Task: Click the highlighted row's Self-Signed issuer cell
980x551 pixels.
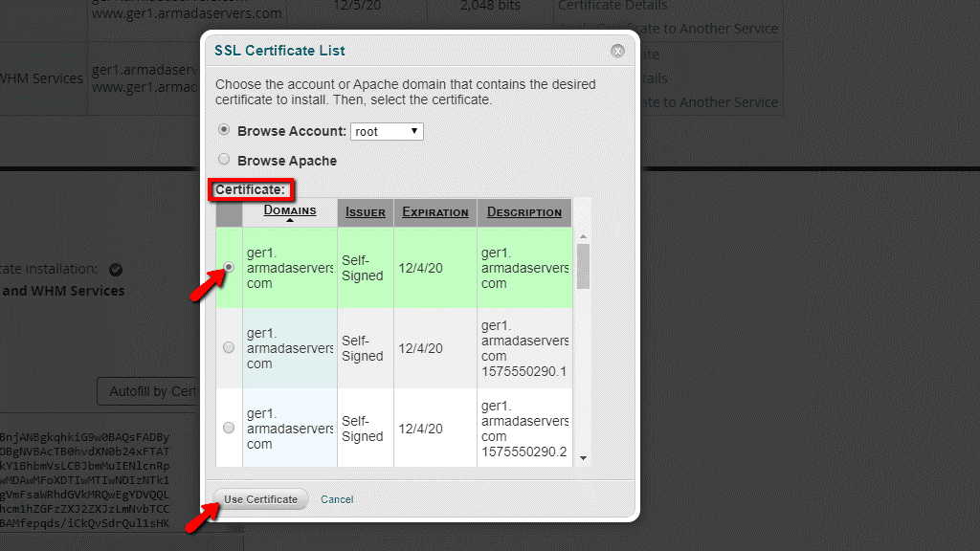Action: [363, 268]
